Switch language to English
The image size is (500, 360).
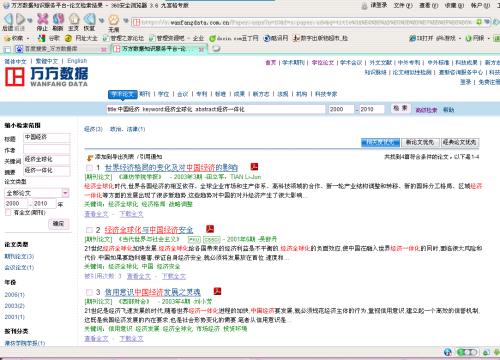[x=77, y=61]
